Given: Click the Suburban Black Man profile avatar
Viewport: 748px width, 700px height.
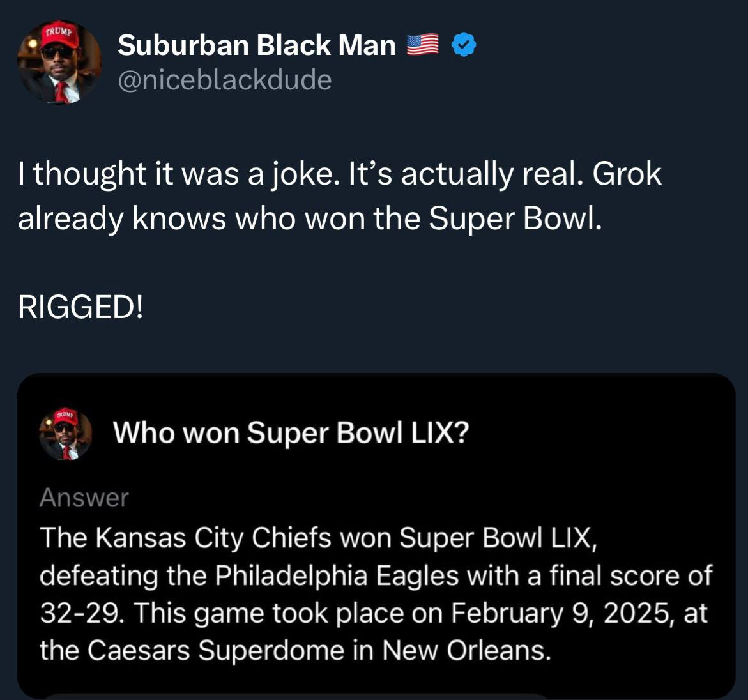Looking at the screenshot, I should (59, 63).
